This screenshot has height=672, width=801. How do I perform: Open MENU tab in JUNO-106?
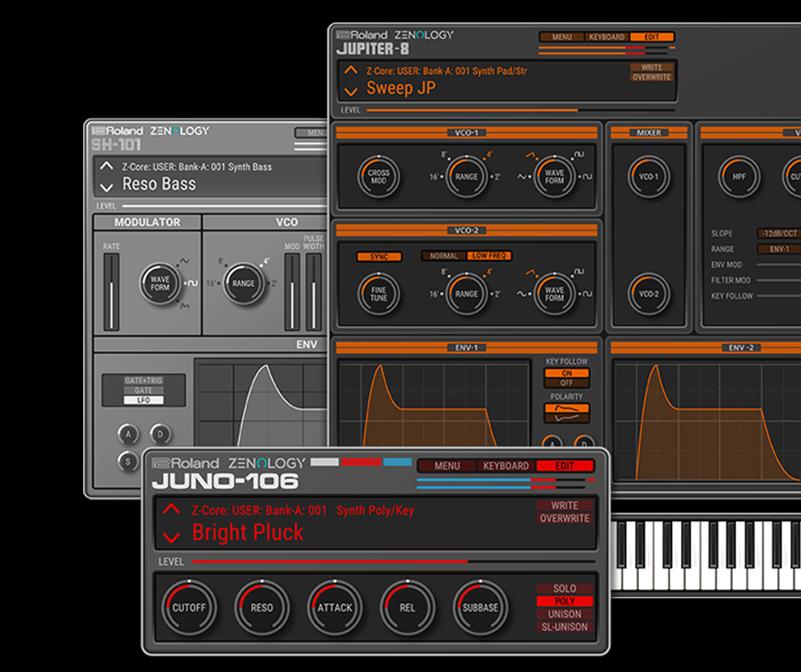click(447, 466)
